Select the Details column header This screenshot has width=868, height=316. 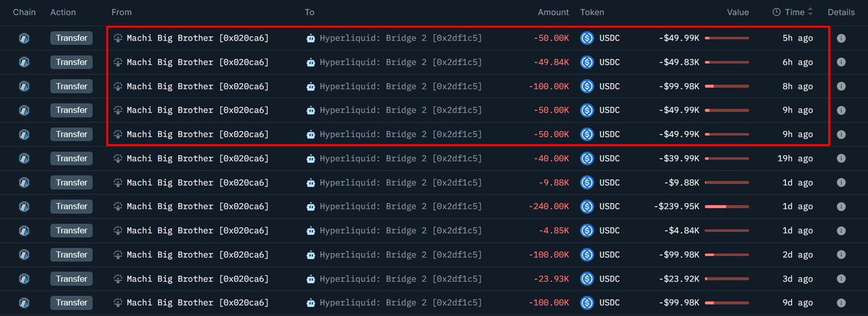[841, 12]
